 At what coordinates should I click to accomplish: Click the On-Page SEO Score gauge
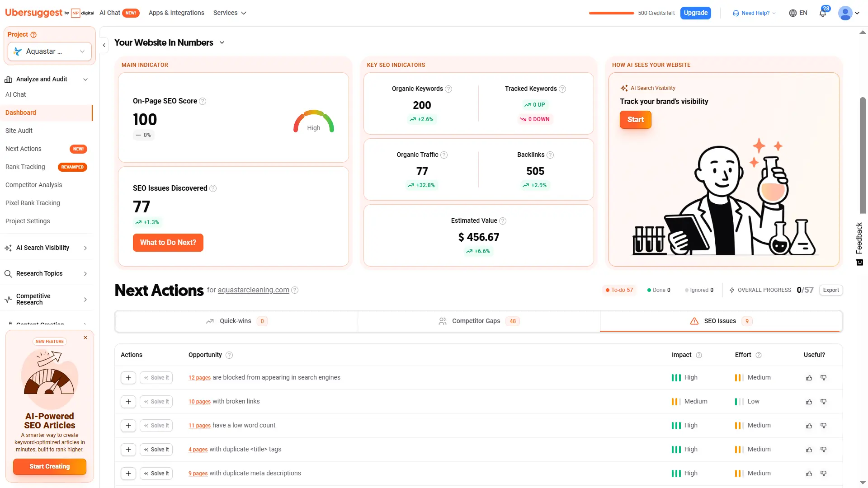314,121
